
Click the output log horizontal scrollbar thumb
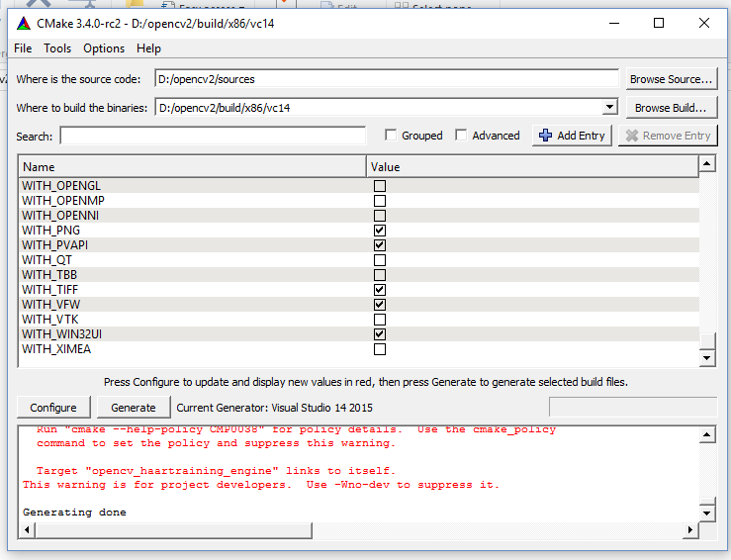tap(173, 530)
